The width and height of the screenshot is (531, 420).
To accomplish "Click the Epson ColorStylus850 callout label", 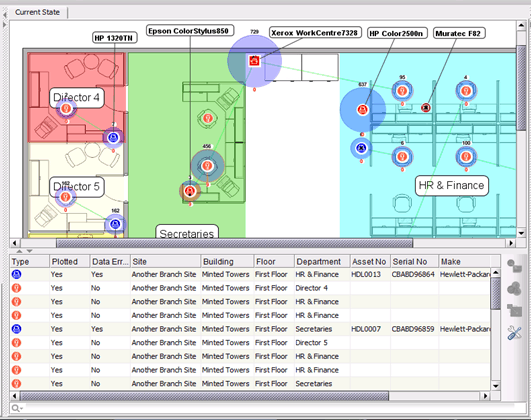I will pyautogui.click(x=190, y=30).
